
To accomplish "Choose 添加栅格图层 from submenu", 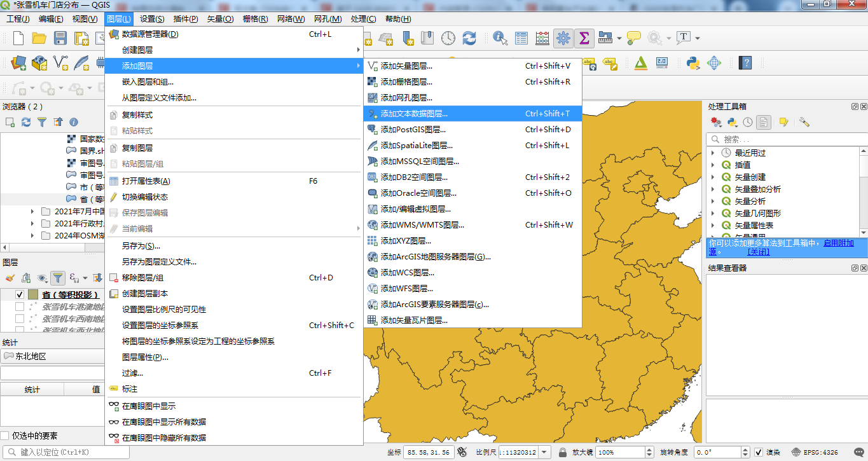I will pyautogui.click(x=472, y=82).
